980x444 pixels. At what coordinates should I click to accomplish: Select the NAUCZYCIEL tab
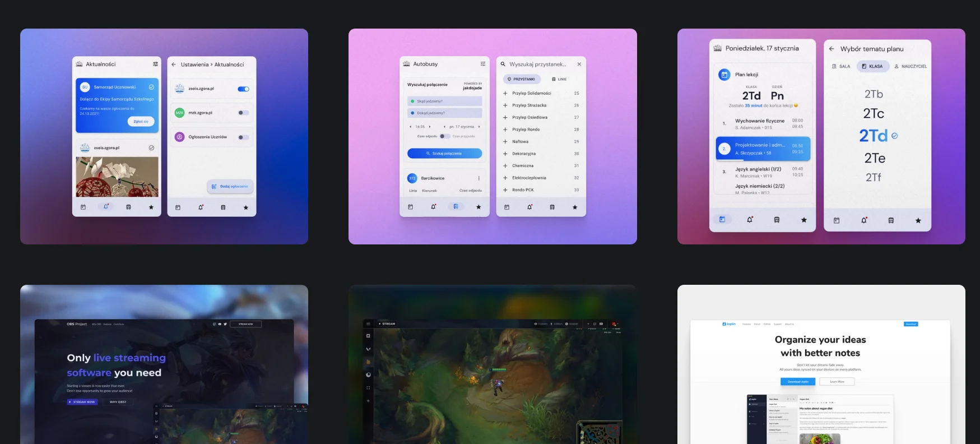click(911, 66)
